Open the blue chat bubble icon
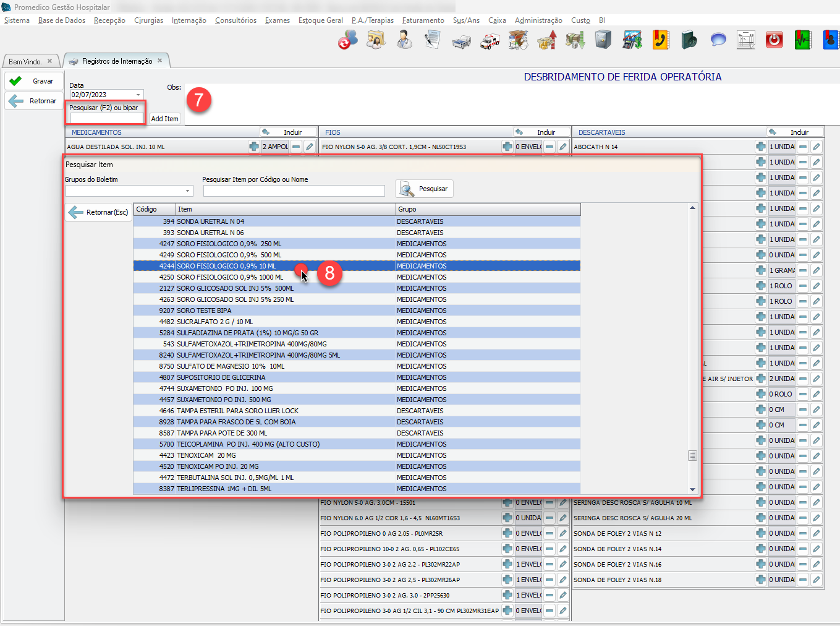Image resolution: width=840 pixels, height=626 pixels. [x=718, y=40]
